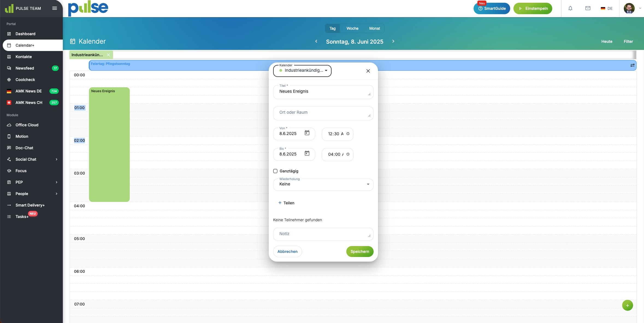Click the swap arrows icon on the Feiertag bar

632,65
